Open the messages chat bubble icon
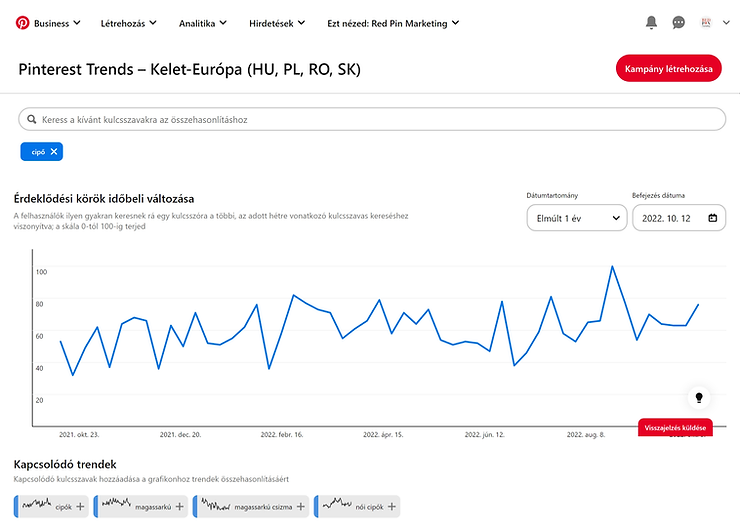 point(679,22)
